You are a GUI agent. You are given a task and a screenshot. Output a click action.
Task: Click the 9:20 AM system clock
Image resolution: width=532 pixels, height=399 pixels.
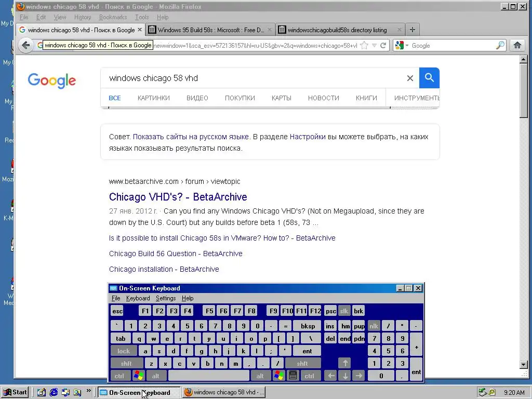(x=514, y=393)
